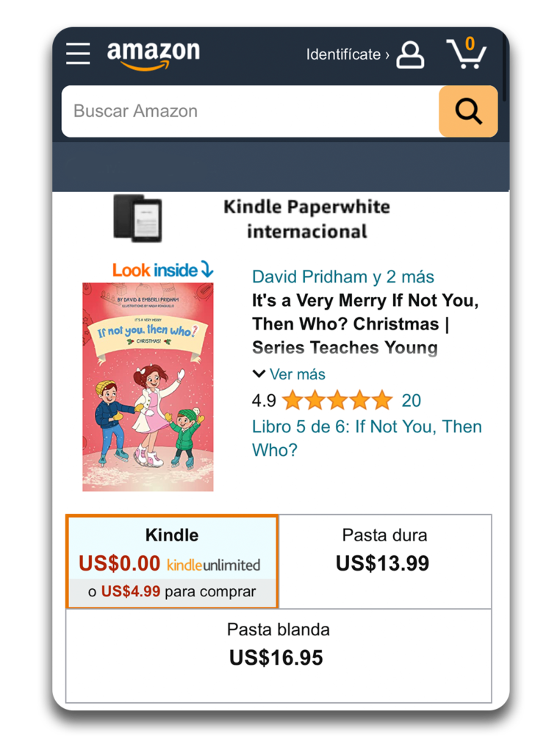Click the five-star rating icons
560x753 pixels.
tap(337, 401)
